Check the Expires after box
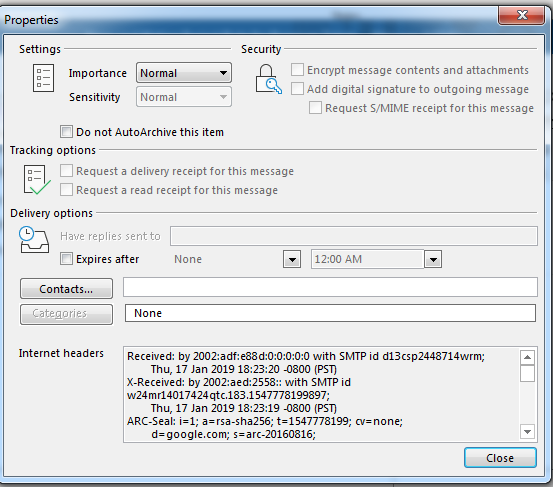 (x=66, y=258)
